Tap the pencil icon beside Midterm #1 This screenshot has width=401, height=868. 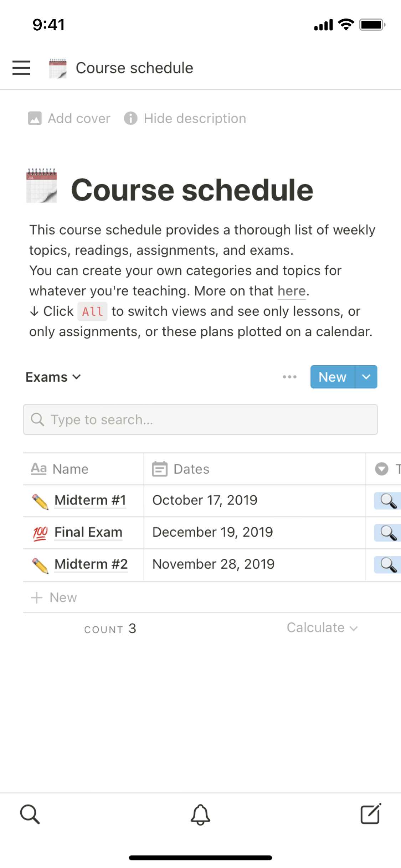coord(40,501)
